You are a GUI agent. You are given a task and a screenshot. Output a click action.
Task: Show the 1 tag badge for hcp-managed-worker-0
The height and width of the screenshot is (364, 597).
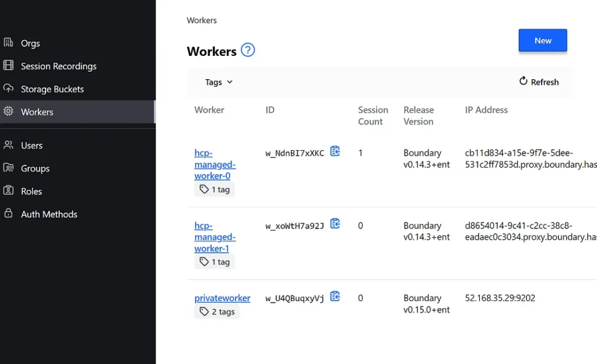point(215,189)
